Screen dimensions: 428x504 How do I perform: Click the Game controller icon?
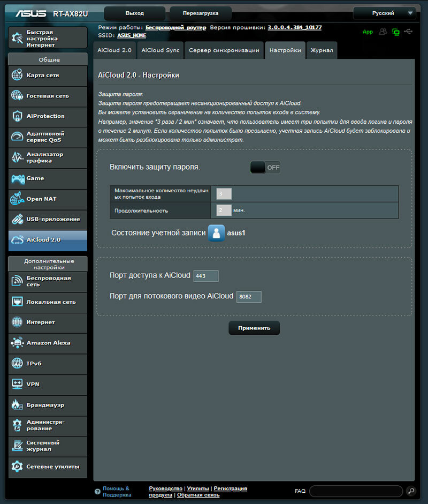18,178
